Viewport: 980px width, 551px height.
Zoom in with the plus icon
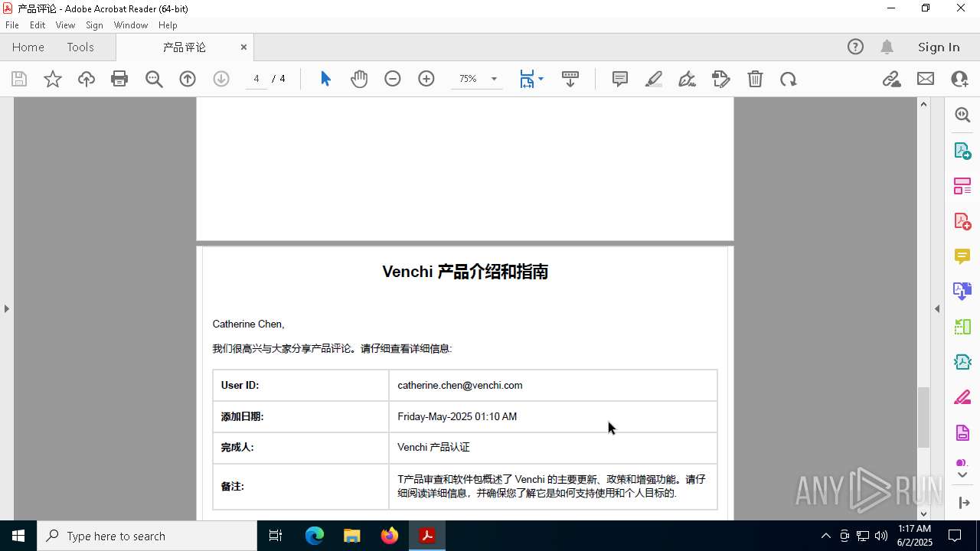(426, 79)
